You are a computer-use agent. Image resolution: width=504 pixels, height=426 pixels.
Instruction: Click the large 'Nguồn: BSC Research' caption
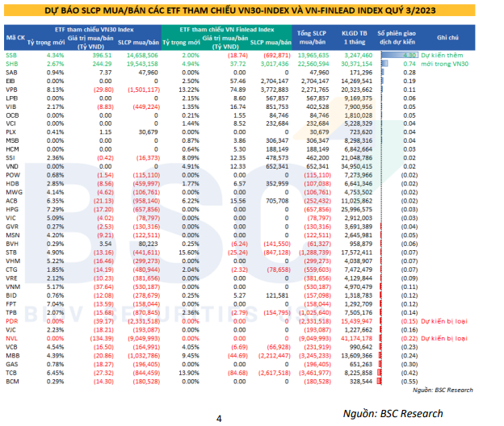pos(393,413)
